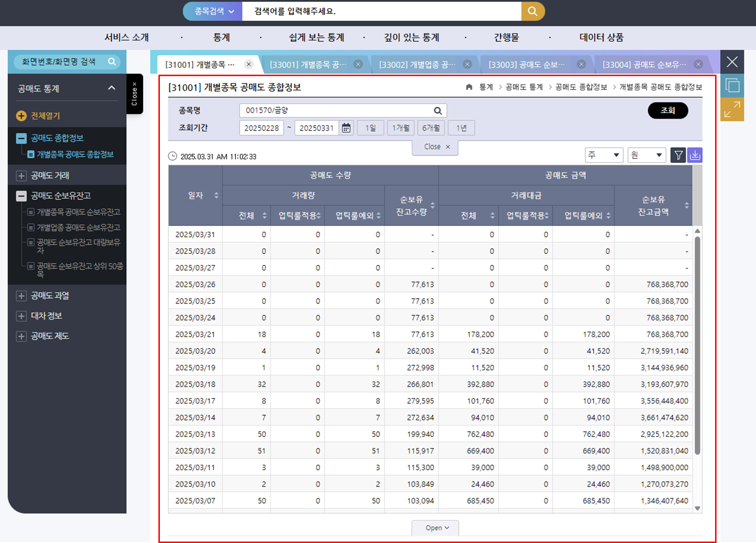
Task: Open the 통계 menu
Action: 222,38
